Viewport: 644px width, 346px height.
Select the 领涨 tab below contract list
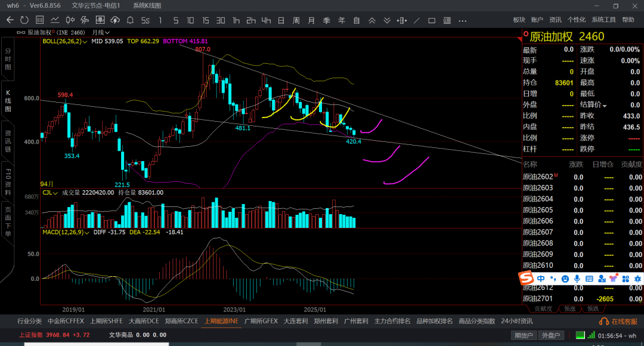tap(569, 308)
